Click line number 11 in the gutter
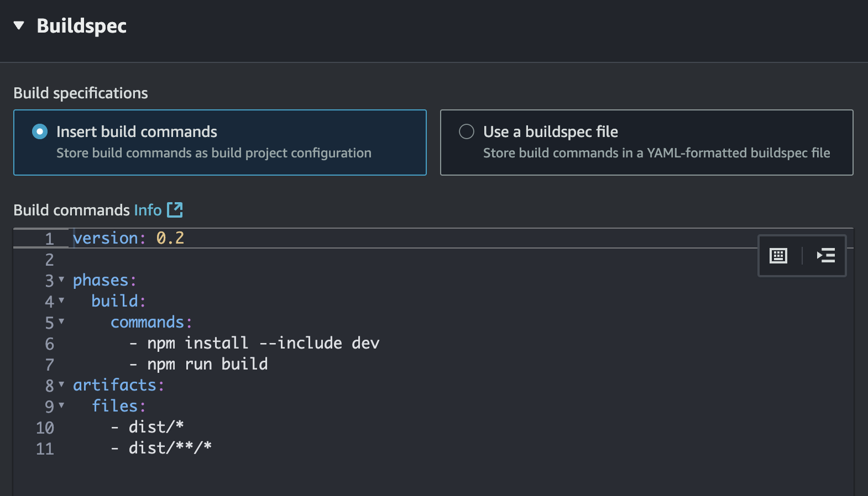This screenshot has width=868, height=496. (x=45, y=448)
